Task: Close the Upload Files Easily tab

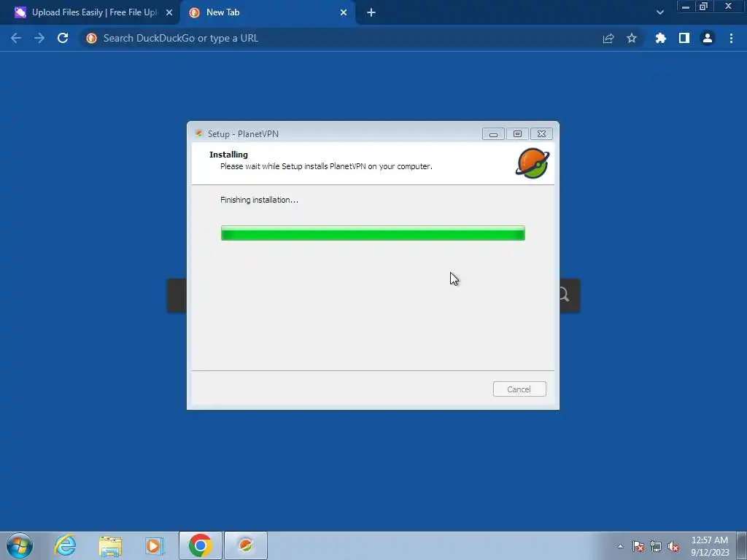Action: pos(169,12)
